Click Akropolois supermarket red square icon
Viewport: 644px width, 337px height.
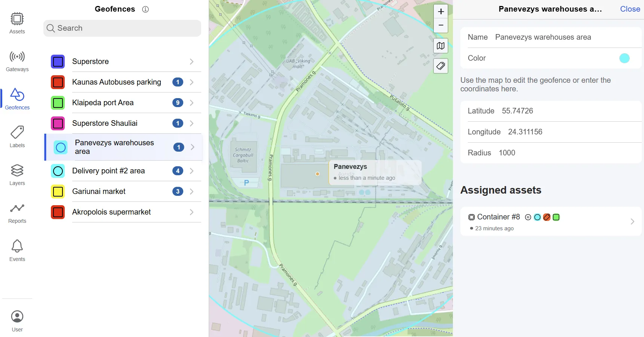[x=58, y=212]
